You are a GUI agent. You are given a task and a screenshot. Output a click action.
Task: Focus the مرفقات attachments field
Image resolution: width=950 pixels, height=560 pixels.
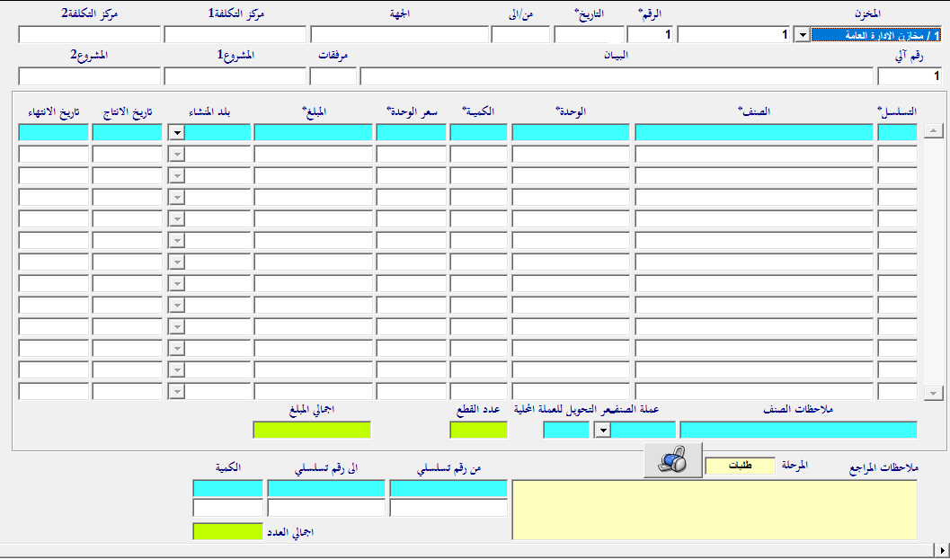[333, 76]
